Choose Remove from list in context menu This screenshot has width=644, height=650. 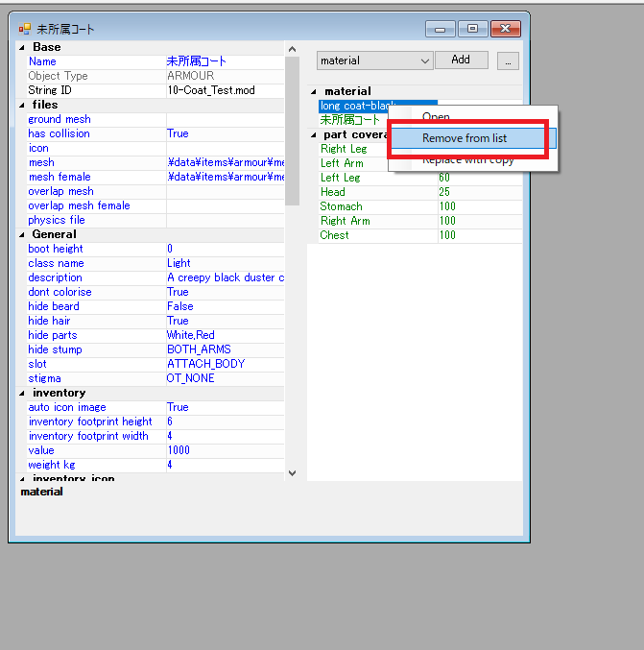click(x=472, y=138)
